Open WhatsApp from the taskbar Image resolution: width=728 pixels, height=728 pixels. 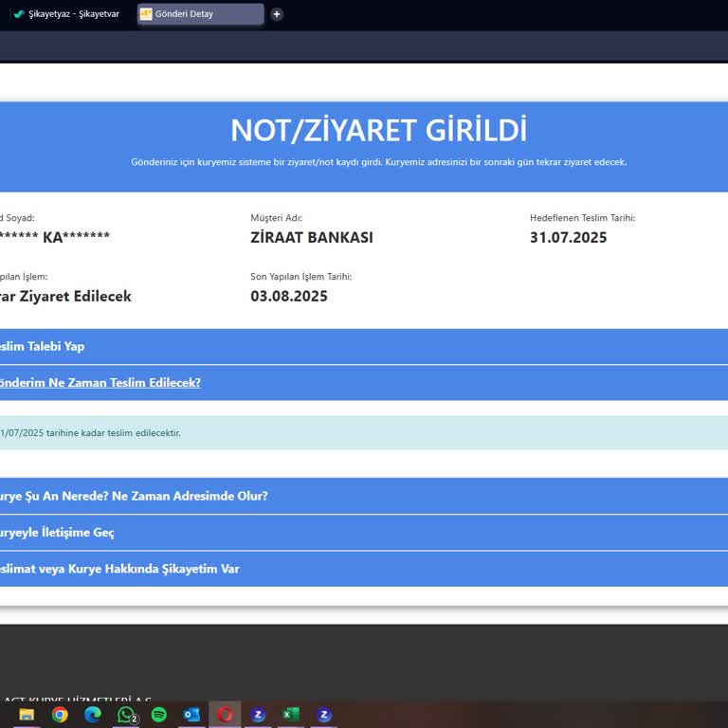pyautogui.click(x=126, y=715)
